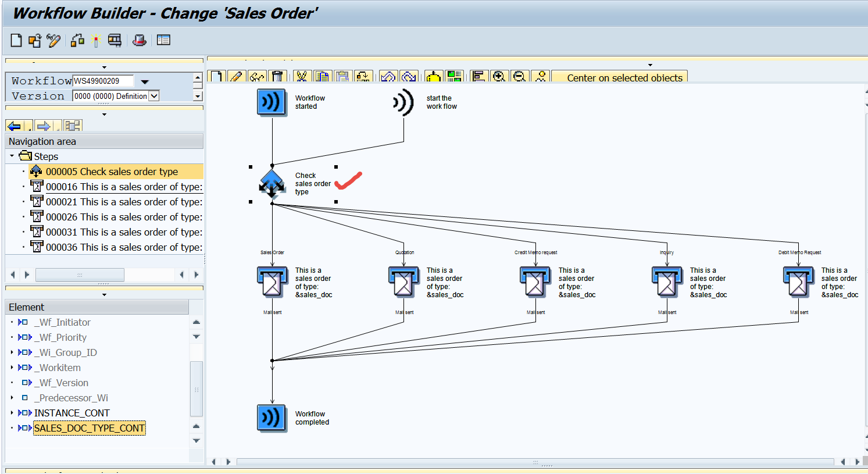Click the scissors Cut icon
The height and width of the screenshot is (474, 868).
coord(301,77)
